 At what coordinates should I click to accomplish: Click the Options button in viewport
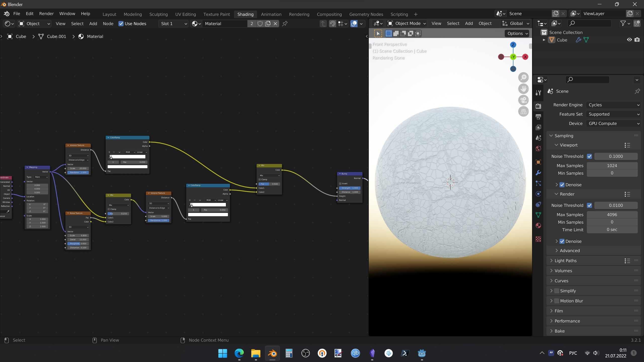[517, 33]
